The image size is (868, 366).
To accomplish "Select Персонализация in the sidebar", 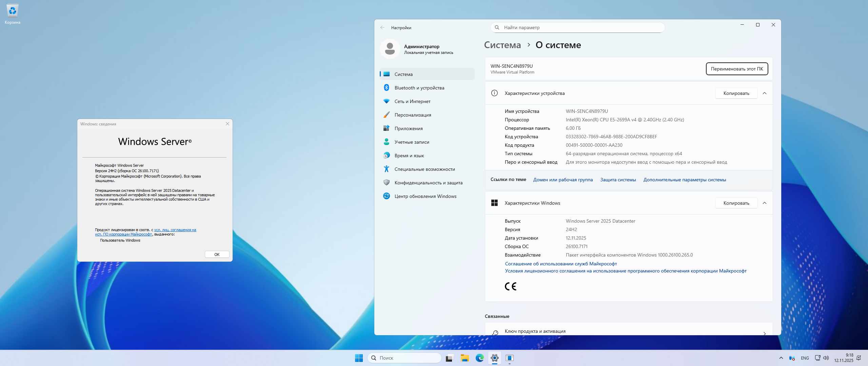I will tap(413, 115).
